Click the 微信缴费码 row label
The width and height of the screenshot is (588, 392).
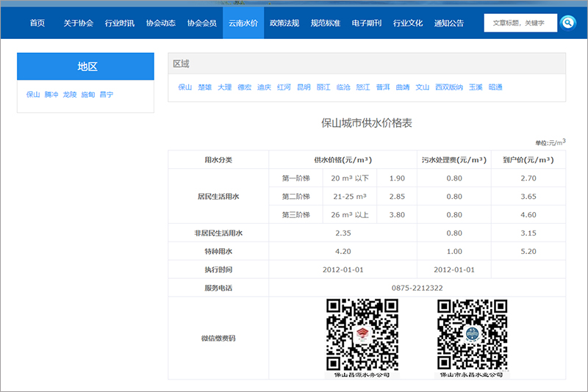pos(218,338)
